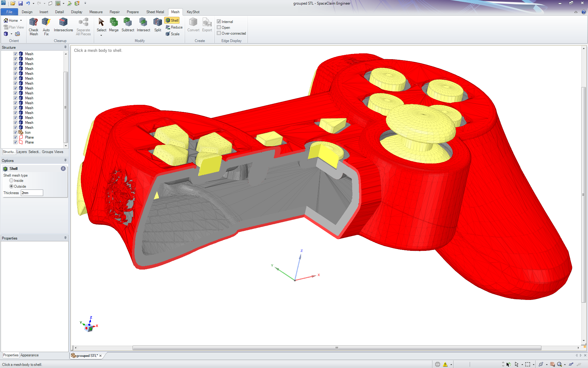This screenshot has width=588, height=368.
Task: Open the File menu button
Action: pos(9,12)
